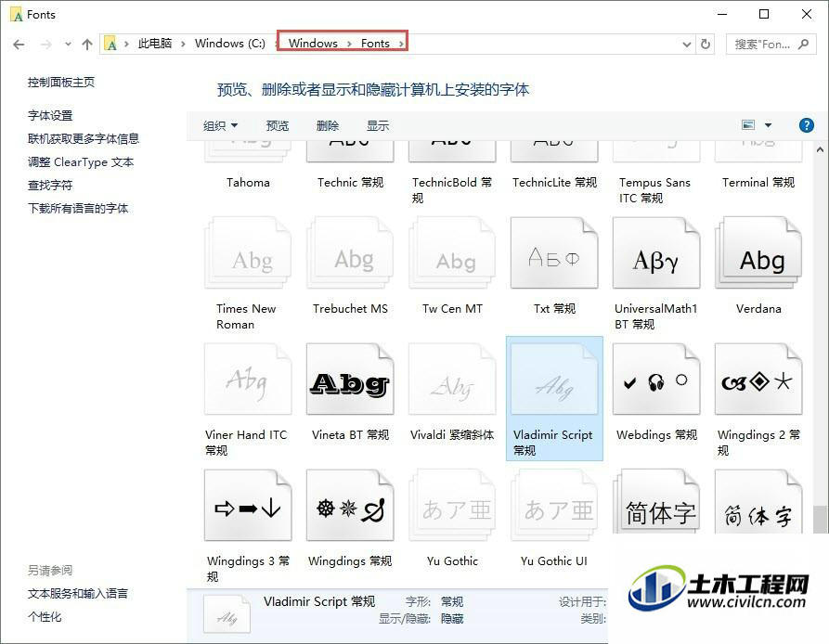This screenshot has width=829, height=644.
Task: Expand the chevron after Windows (C:) in path
Action: tap(277, 44)
